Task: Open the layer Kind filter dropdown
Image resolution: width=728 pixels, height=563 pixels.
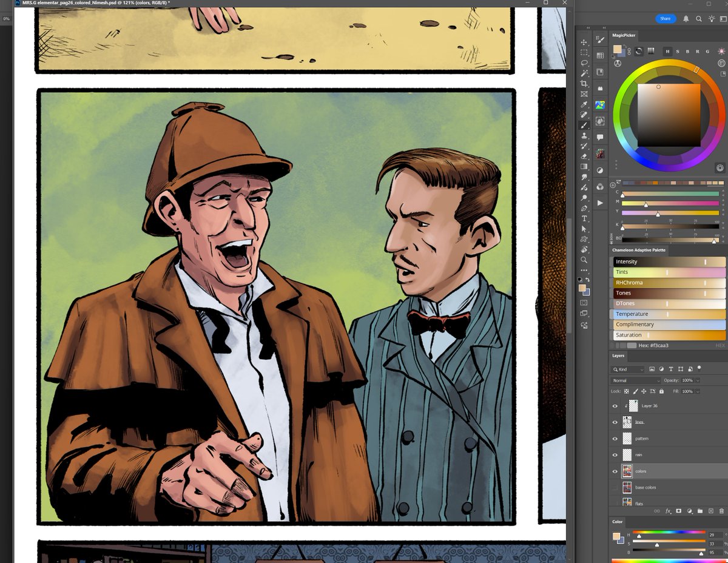Action: coord(629,369)
